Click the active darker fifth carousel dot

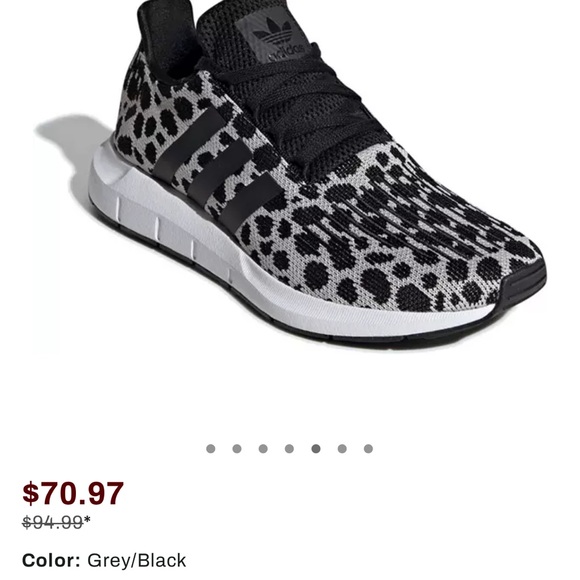click(316, 449)
